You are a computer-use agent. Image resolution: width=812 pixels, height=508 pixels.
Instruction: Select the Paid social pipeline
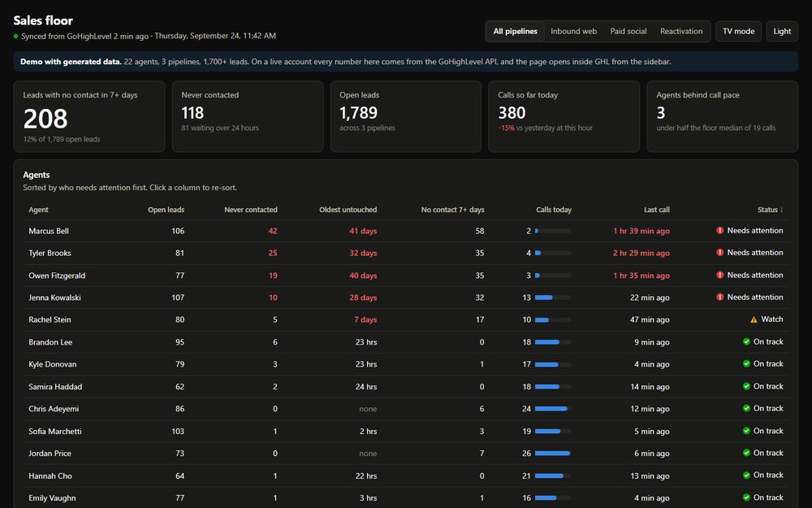pos(628,31)
